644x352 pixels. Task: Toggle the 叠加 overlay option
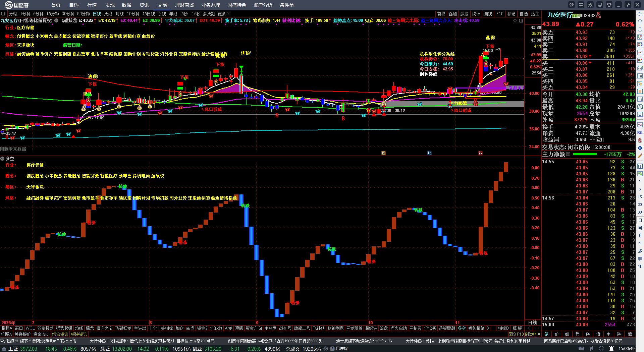(x=453, y=14)
